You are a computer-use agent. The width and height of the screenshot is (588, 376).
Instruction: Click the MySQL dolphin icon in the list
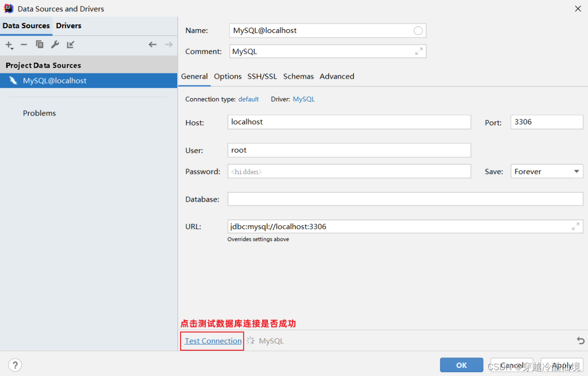click(13, 81)
